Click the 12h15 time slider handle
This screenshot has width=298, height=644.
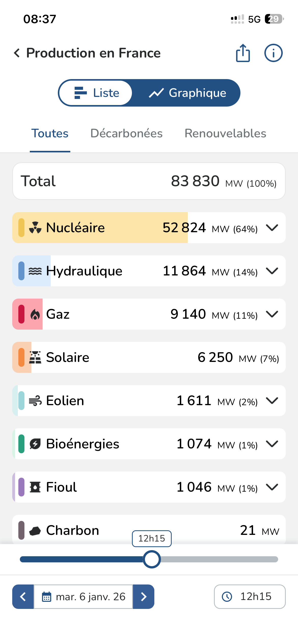point(152,559)
